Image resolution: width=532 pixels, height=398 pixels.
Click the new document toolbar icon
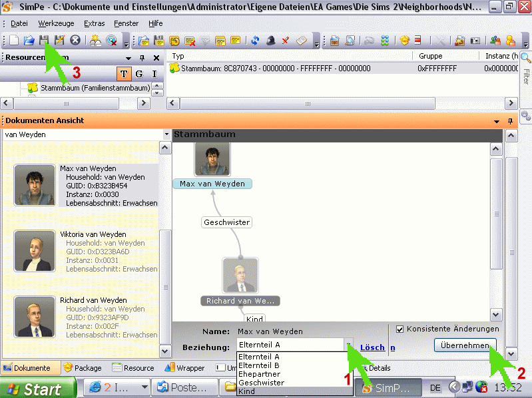(15, 41)
